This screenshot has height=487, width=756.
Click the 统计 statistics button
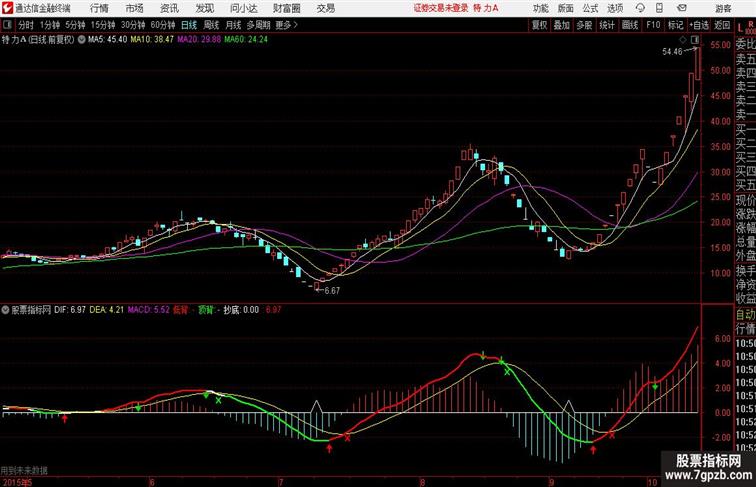click(x=607, y=25)
